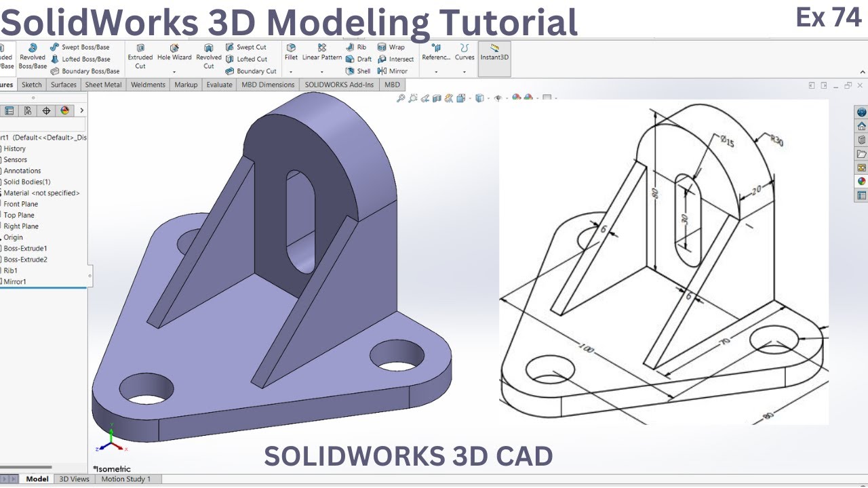The image size is (868, 488).
Task: Choose Lofted Boss/Base feature
Action: pyautogui.click(x=80, y=59)
